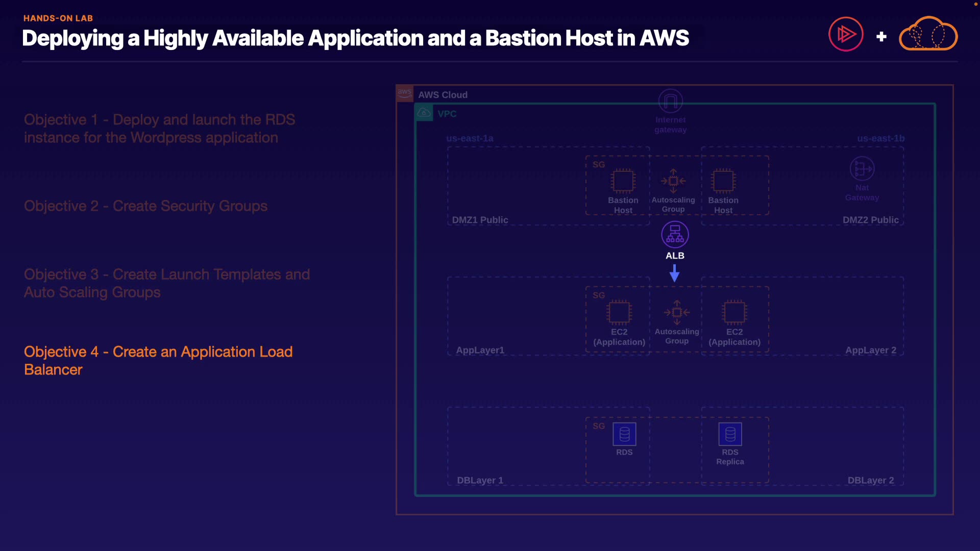The height and width of the screenshot is (551, 980).
Task: Select Objective 1 RDS instance text
Action: click(159, 129)
